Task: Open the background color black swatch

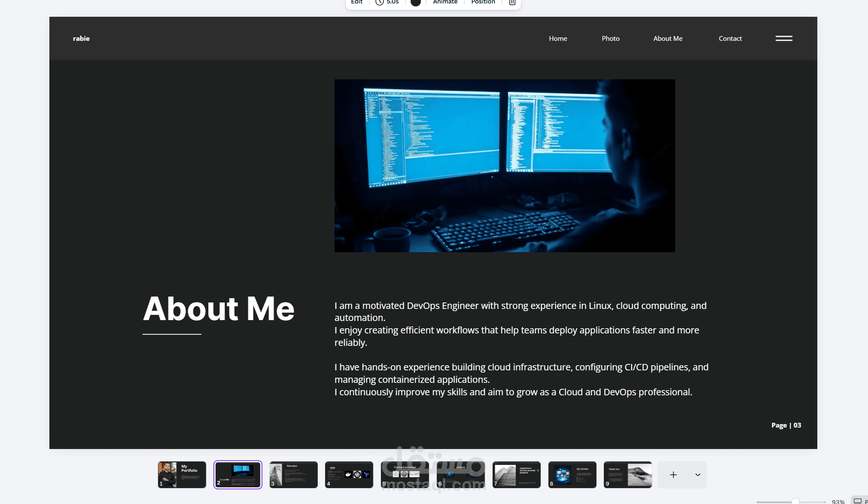Action: (415, 3)
